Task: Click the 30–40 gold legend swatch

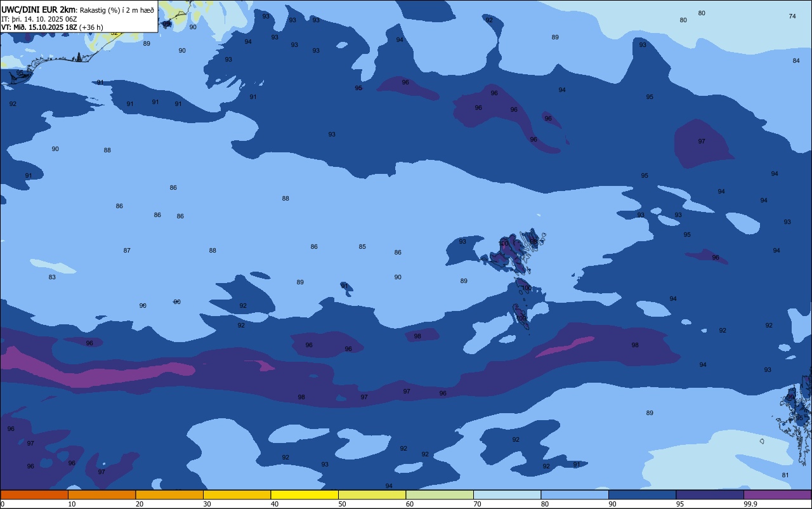Action: click(x=237, y=494)
